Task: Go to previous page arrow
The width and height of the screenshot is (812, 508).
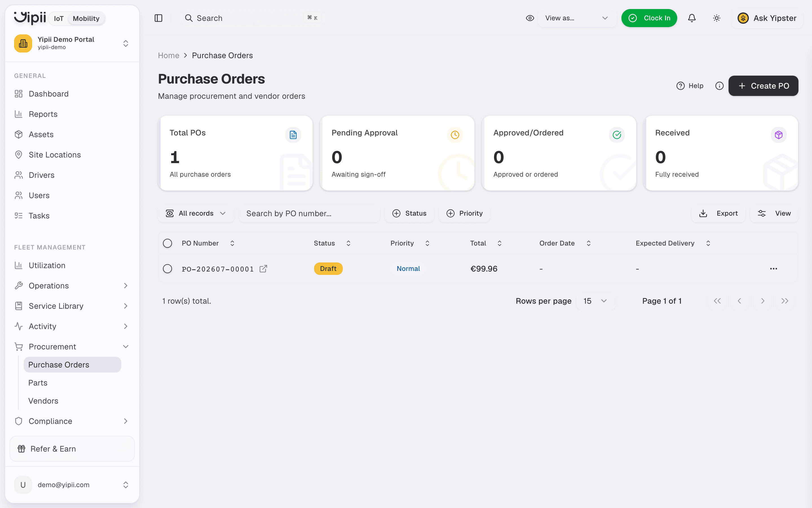Action: pos(739,301)
